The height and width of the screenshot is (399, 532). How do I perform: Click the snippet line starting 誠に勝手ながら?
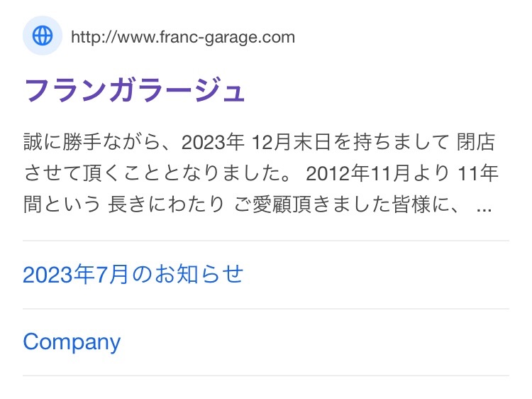[x=259, y=142]
